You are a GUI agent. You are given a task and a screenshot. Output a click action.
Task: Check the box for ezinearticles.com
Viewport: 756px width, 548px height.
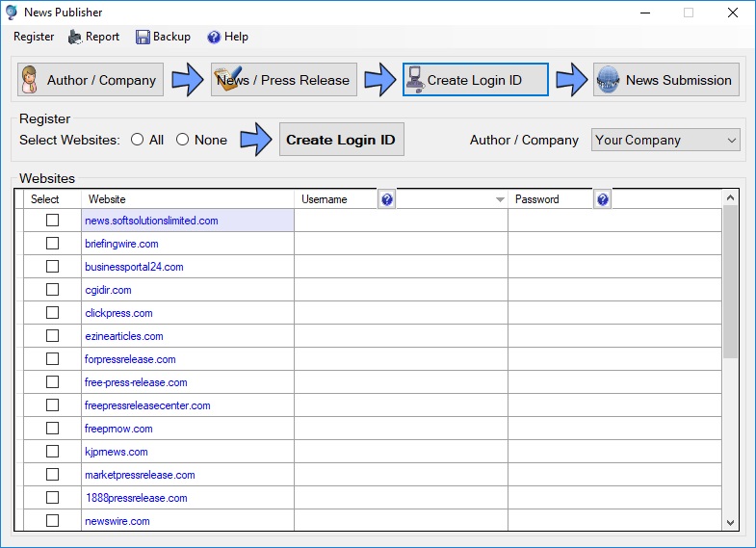pos(53,336)
